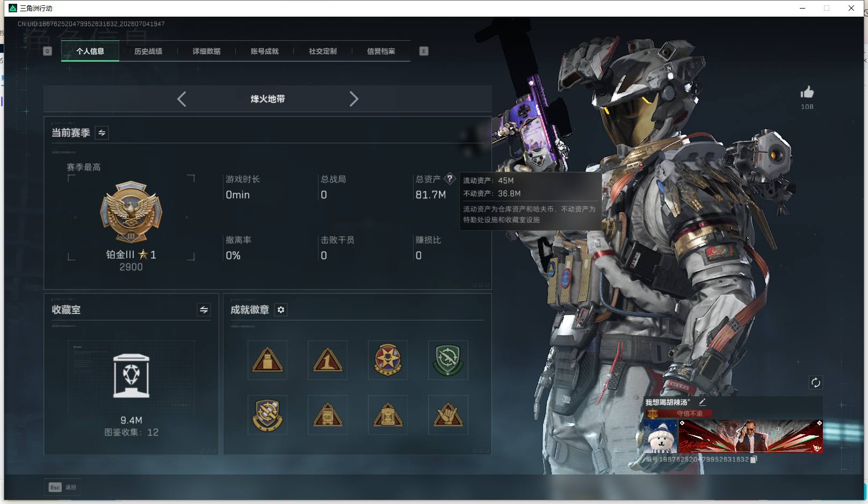Open the 历史战绩 tab
Viewport: 868px width, 504px height.
[148, 51]
